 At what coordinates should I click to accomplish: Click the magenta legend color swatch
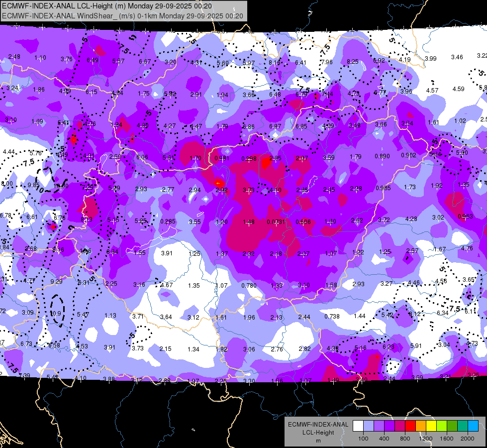tap(400, 426)
